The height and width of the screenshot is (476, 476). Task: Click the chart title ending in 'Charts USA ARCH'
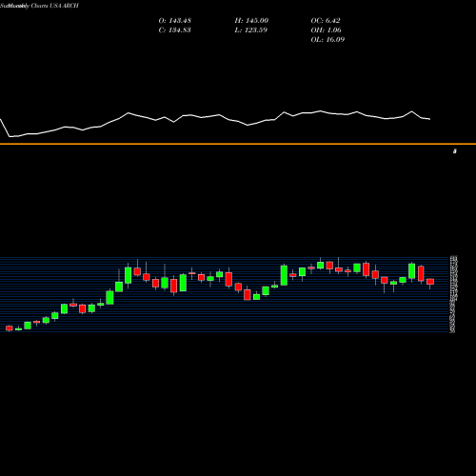tap(39, 6)
